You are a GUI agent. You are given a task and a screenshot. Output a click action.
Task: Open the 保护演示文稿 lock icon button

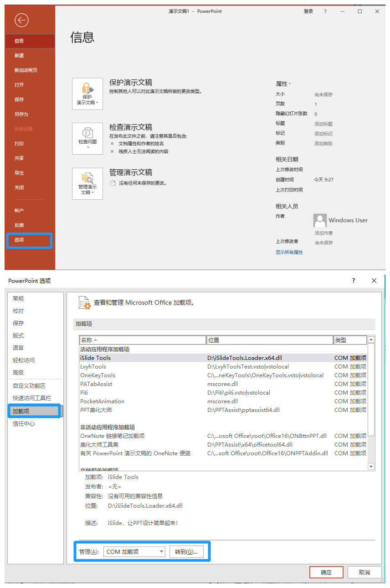coord(87,94)
